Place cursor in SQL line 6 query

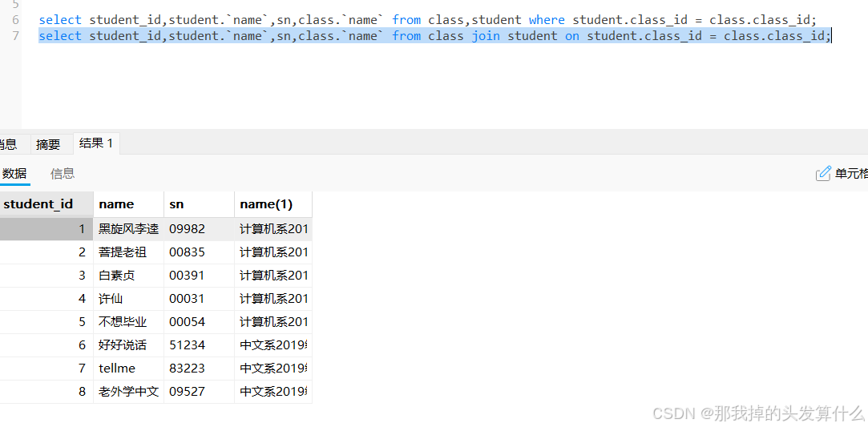[x=427, y=21]
